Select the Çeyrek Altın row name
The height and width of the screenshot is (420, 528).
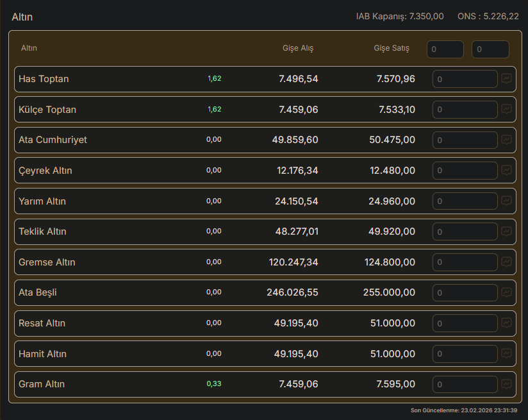[x=45, y=171]
